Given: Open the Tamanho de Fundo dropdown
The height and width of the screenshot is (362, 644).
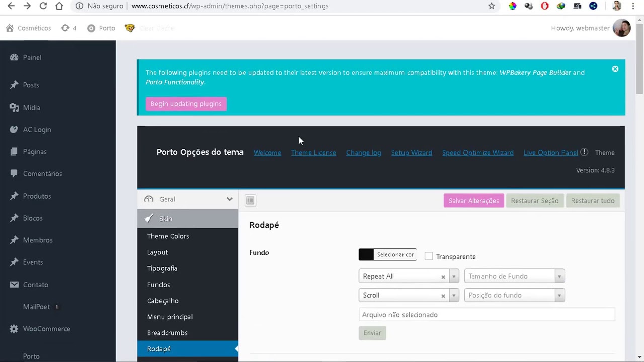Looking at the screenshot, I should click(x=514, y=276).
